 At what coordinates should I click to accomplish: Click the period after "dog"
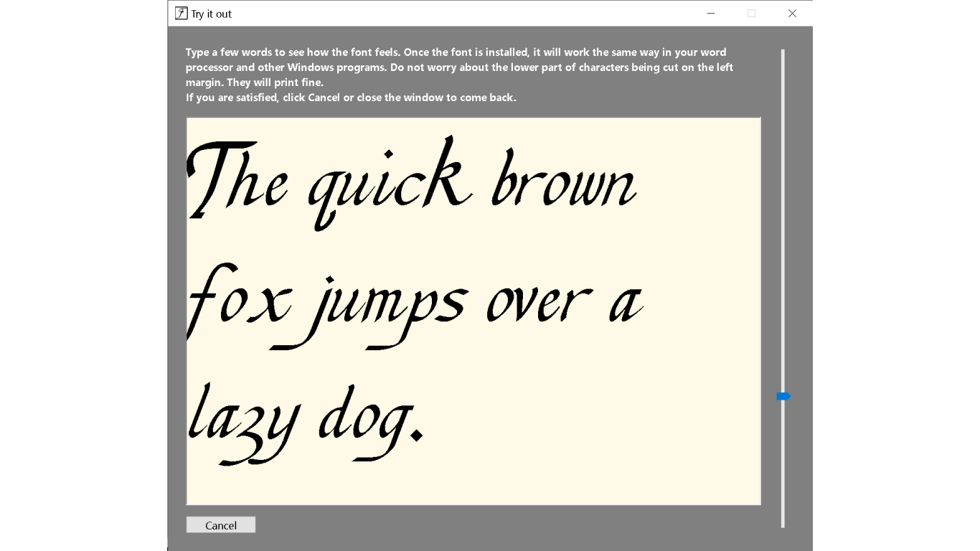pyautogui.click(x=418, y=434)
